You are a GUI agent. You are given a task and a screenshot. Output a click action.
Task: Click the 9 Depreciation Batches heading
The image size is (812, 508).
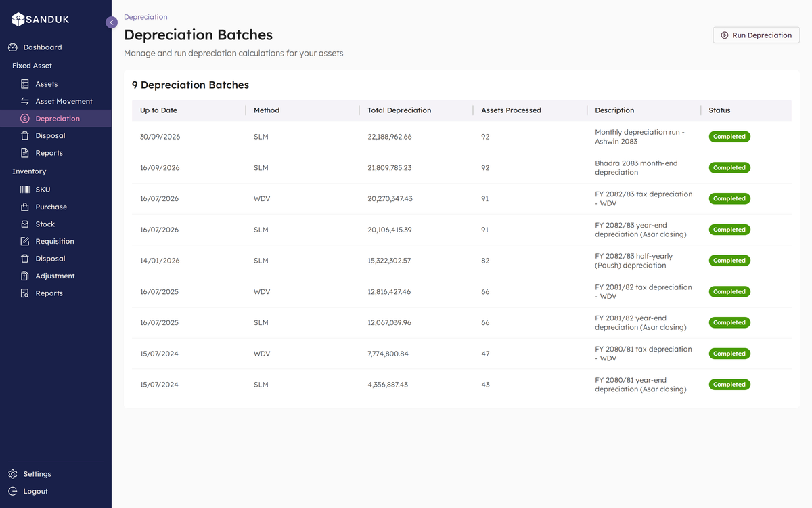[190, 85]
